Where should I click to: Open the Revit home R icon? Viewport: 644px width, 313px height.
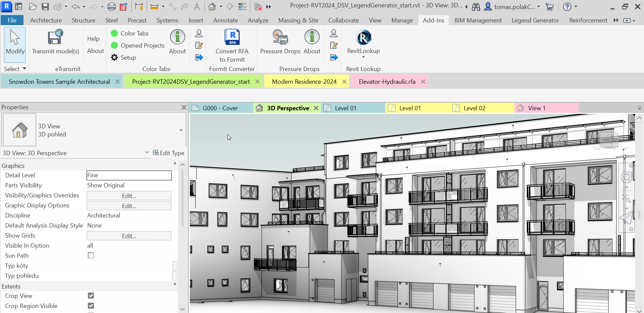point(6,6)
